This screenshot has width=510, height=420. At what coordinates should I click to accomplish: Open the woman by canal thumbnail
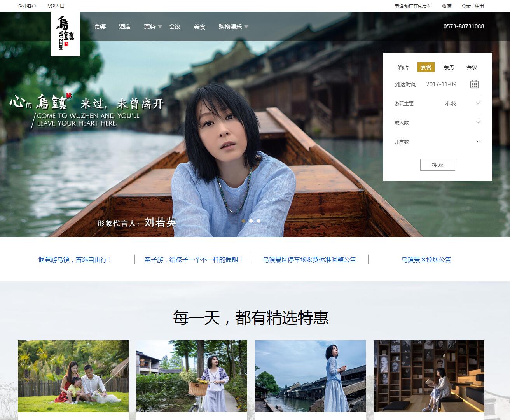click(310, 376)
